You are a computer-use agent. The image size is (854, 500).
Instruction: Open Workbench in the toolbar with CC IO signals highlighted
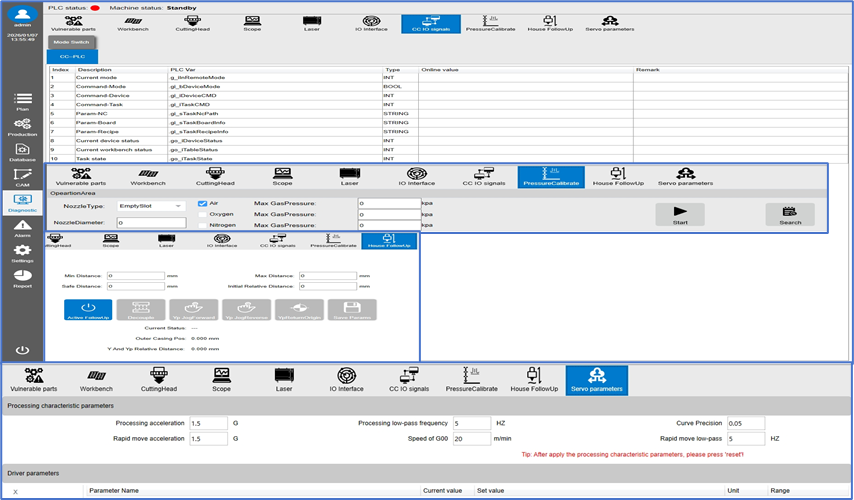click(133, 23)
